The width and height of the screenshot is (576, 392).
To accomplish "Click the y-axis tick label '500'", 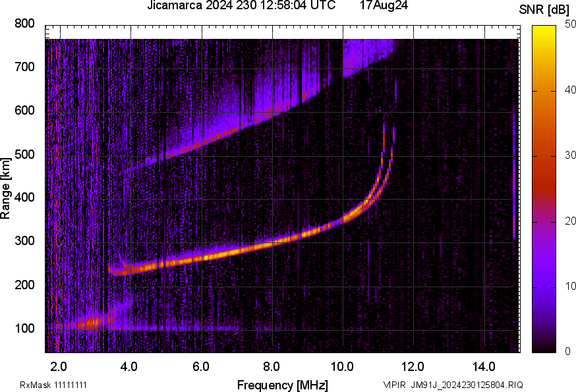I will click(x=24, y=154).
